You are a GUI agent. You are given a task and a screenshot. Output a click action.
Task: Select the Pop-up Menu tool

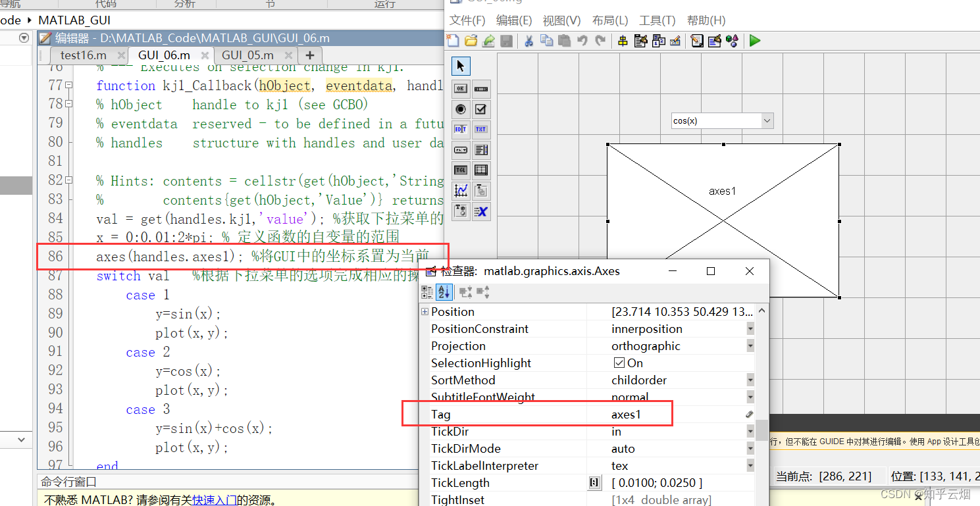pos(461,150)
